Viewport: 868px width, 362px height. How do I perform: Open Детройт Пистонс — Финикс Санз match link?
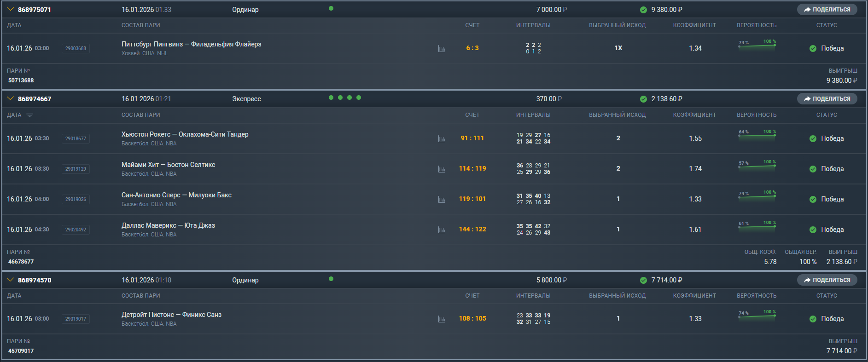click(x=171, y=315)
